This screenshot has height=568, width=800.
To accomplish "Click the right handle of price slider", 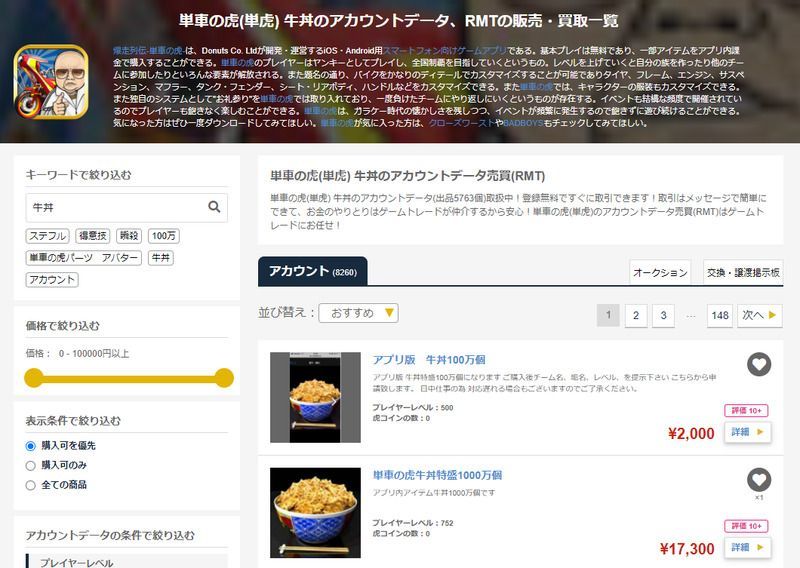I will [223, 378].
